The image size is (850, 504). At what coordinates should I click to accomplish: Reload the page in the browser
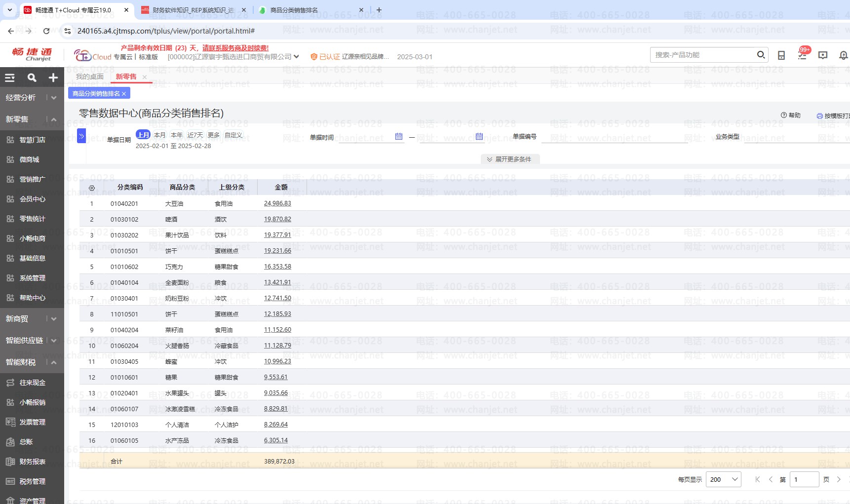46,31
